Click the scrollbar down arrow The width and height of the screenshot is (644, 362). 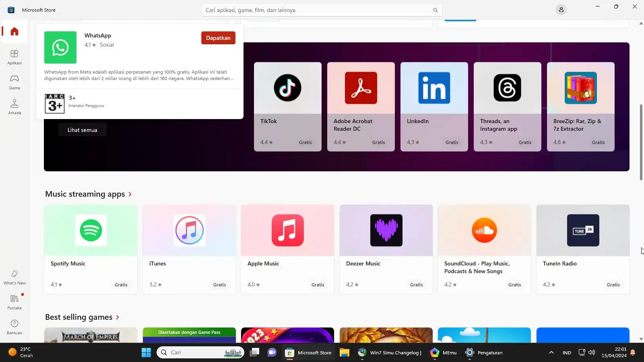641,339
